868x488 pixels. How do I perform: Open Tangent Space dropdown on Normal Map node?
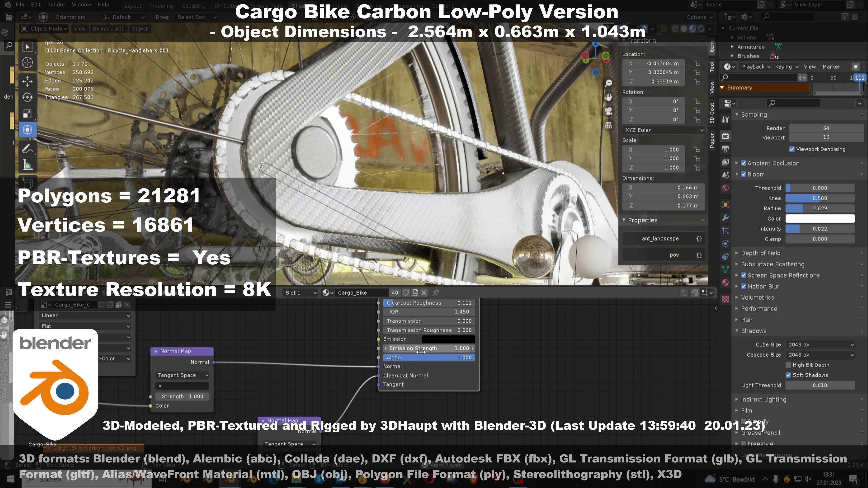coord(182,375)
